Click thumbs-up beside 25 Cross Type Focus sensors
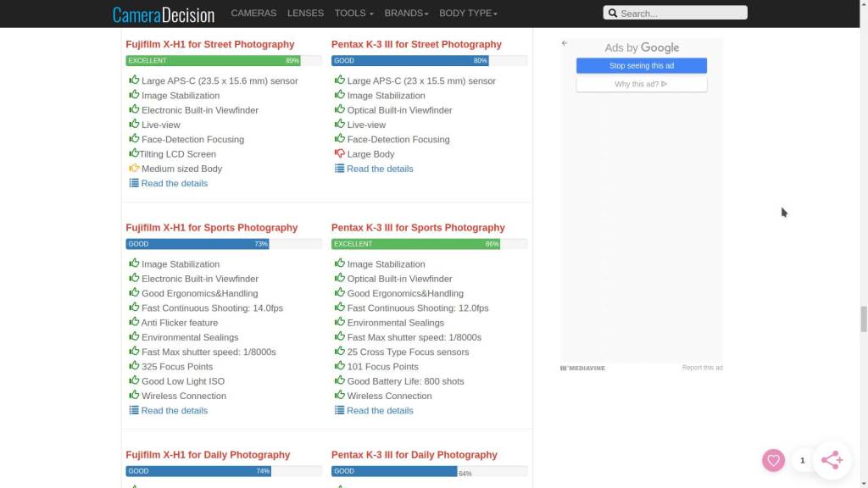Screen dimensions: 868x488 click(x=340, y=351)
